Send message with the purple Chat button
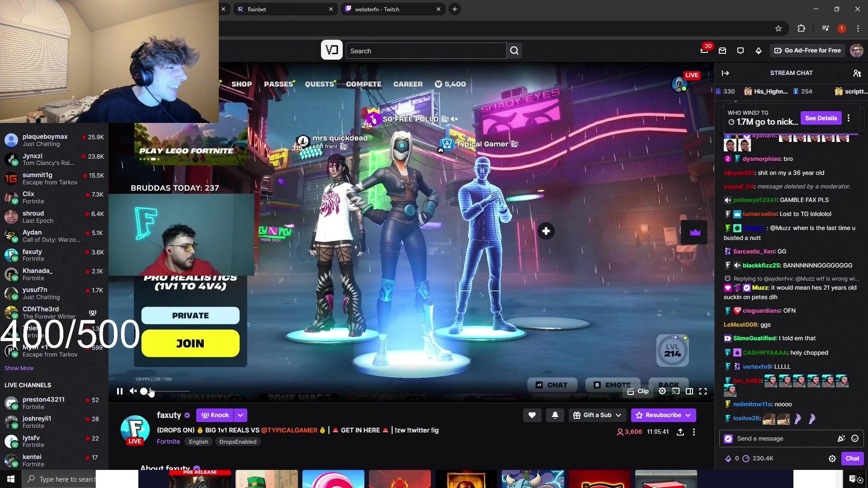This screenshot has width=868, height=488. [852, 458]
